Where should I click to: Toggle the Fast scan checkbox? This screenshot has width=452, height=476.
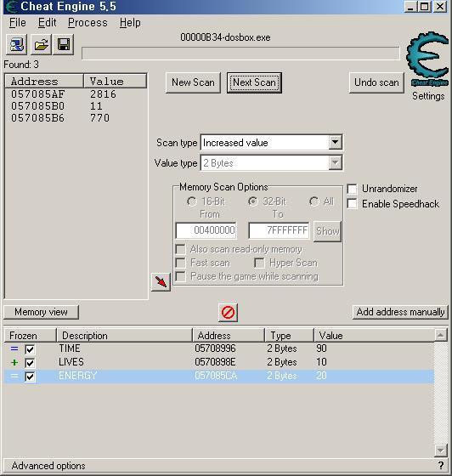click(180, 263)
